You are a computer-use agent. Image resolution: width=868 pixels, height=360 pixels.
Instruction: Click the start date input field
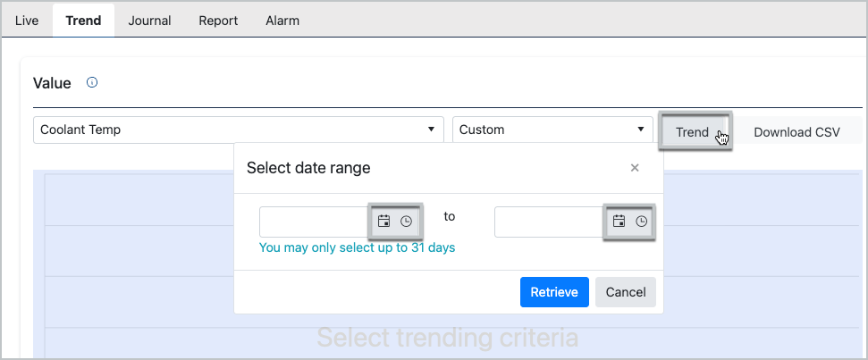click(313, 222)
